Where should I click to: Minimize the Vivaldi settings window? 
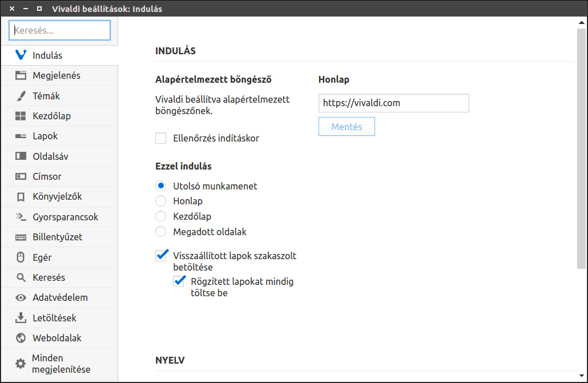click(x=26, y=9)
